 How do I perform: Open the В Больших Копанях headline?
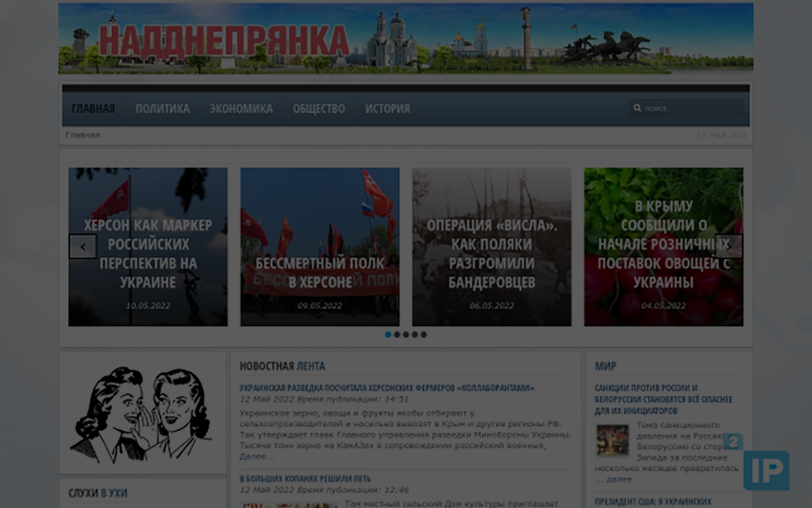[304, 480]
